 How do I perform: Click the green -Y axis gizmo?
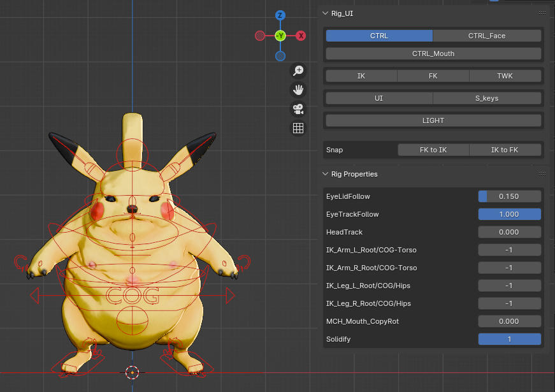pyautogui.click(x=280, y=36)
